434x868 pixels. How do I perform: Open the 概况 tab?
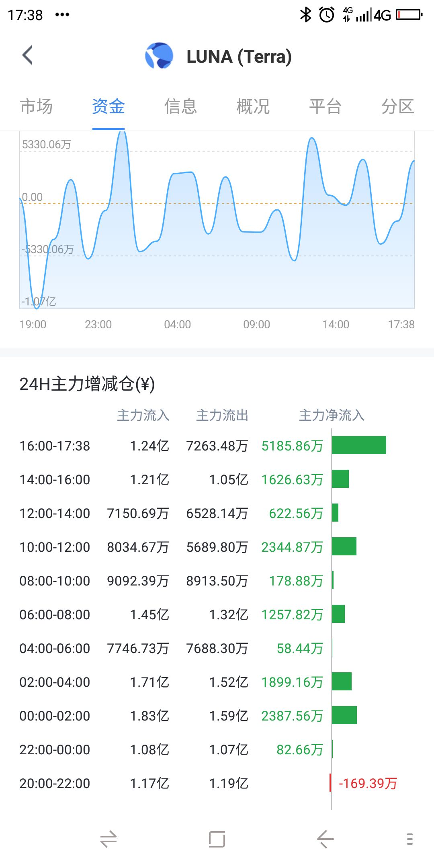[x=253, y=106]
